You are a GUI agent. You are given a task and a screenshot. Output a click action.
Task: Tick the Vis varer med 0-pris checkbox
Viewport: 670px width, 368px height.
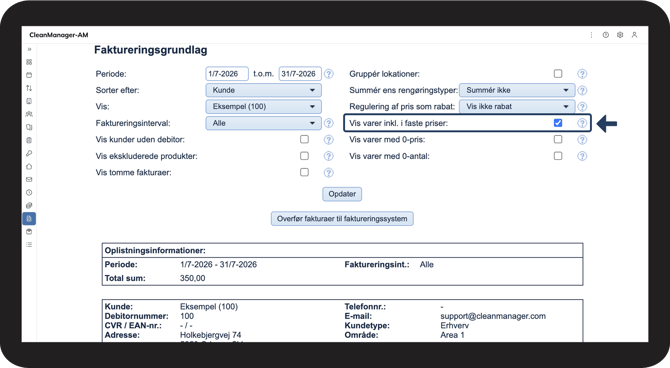(x=558, y=139)
